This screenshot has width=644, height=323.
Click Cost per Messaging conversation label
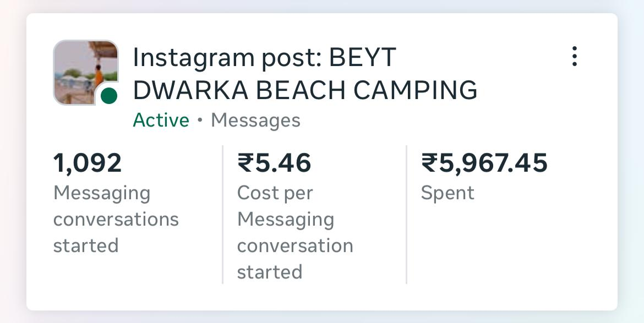(295, 232)
